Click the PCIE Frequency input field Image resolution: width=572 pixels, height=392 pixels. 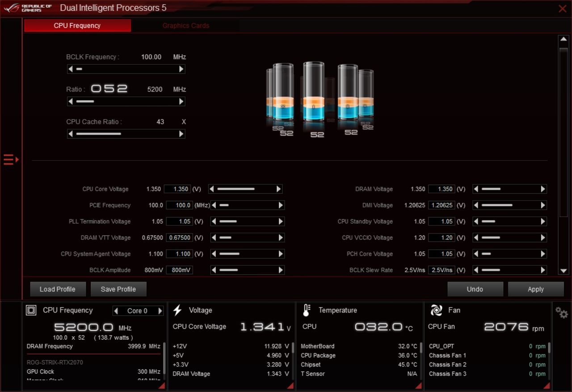[x=180, y=205]
